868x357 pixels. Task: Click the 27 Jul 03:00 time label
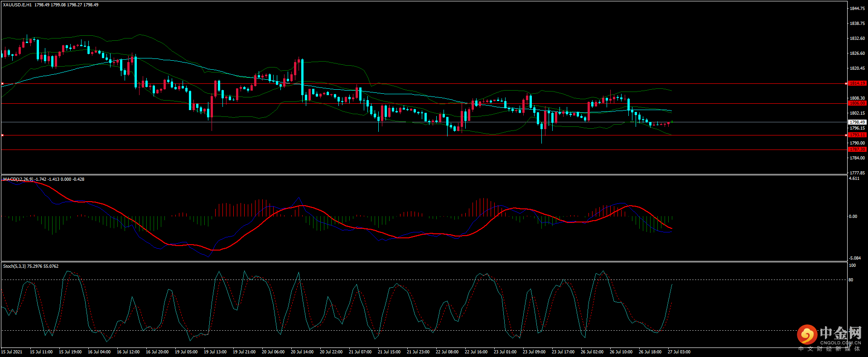point(679,352)
